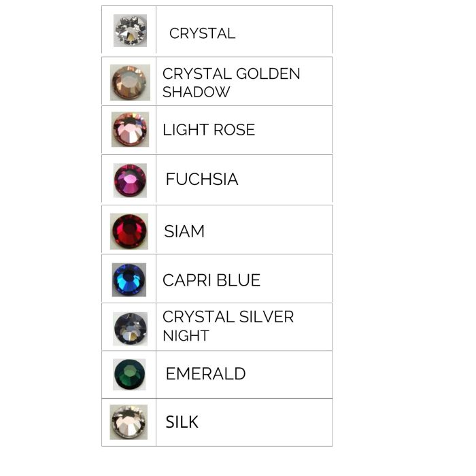Pick the Light Rose rhinestone swatch
This screenshot has width=476, height=476.
coord(130,130)
